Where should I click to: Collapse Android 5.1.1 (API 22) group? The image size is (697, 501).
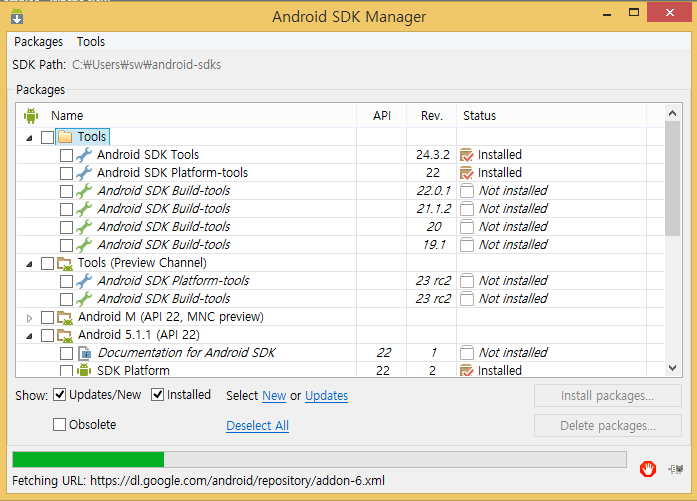click(x=29, y=336)
